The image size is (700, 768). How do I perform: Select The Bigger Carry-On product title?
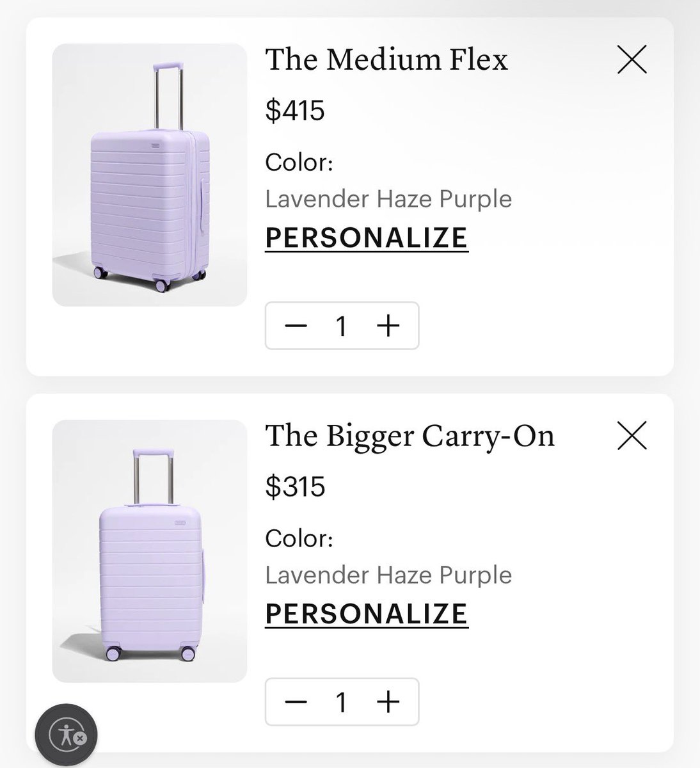410,436
